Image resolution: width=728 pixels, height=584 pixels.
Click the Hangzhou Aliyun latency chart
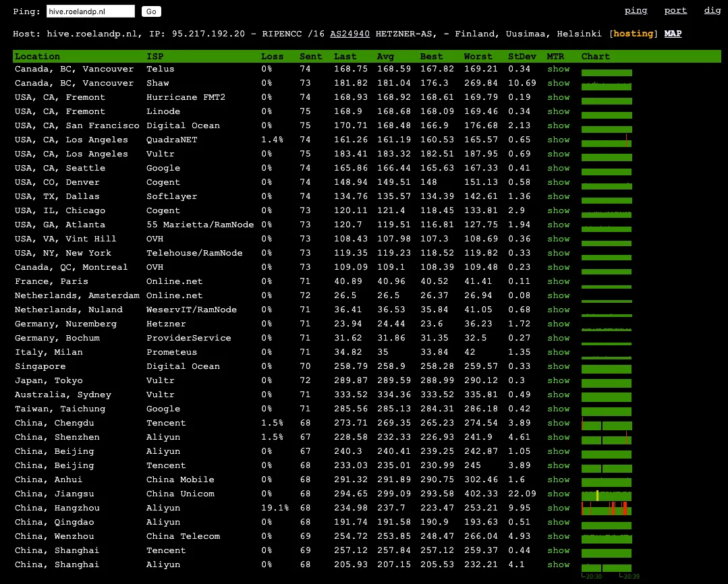607,508
